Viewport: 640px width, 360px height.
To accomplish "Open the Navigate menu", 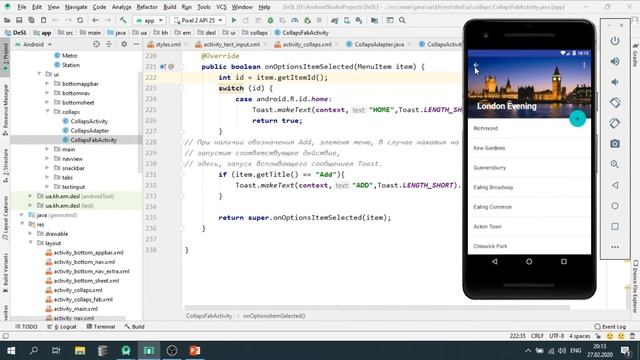I will 76,7.
